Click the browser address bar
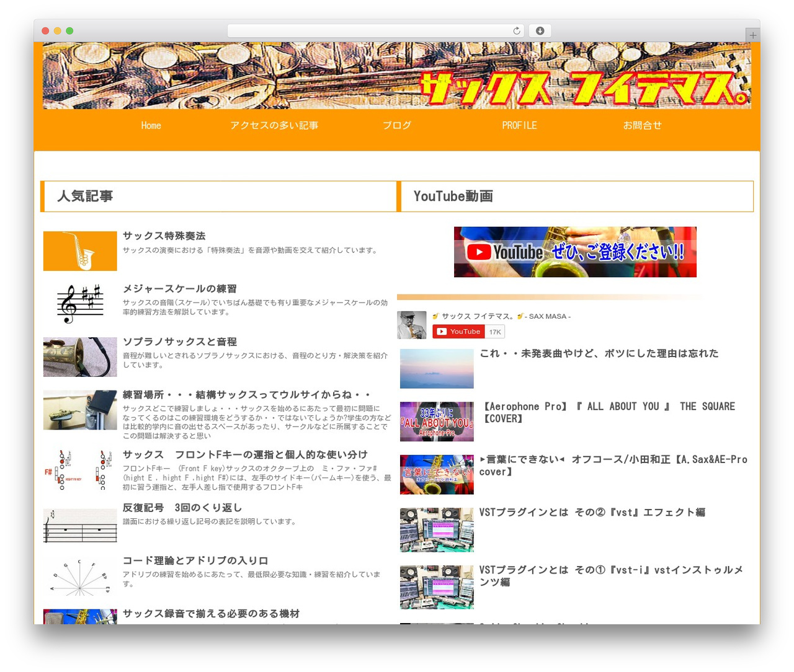794x672 pixels. (375, 31)
